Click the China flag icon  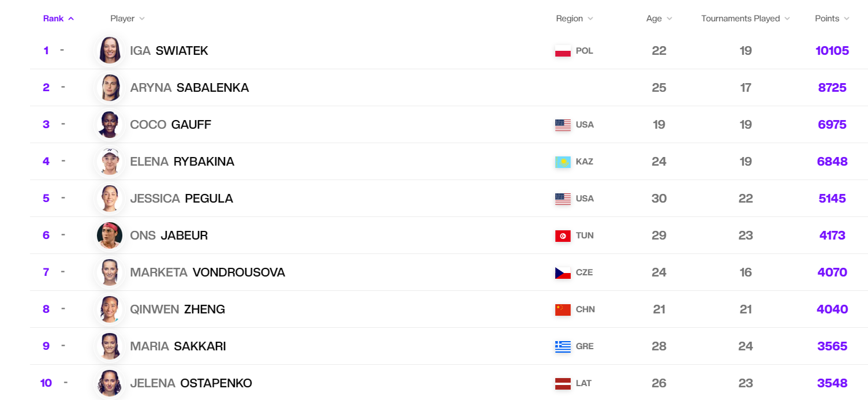[x=563, y=309]
